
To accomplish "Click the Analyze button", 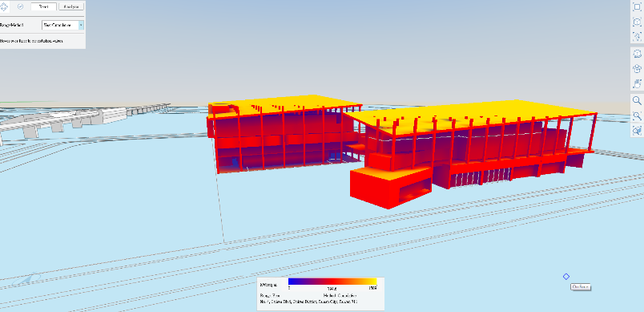I will click(x=71, y=6).
